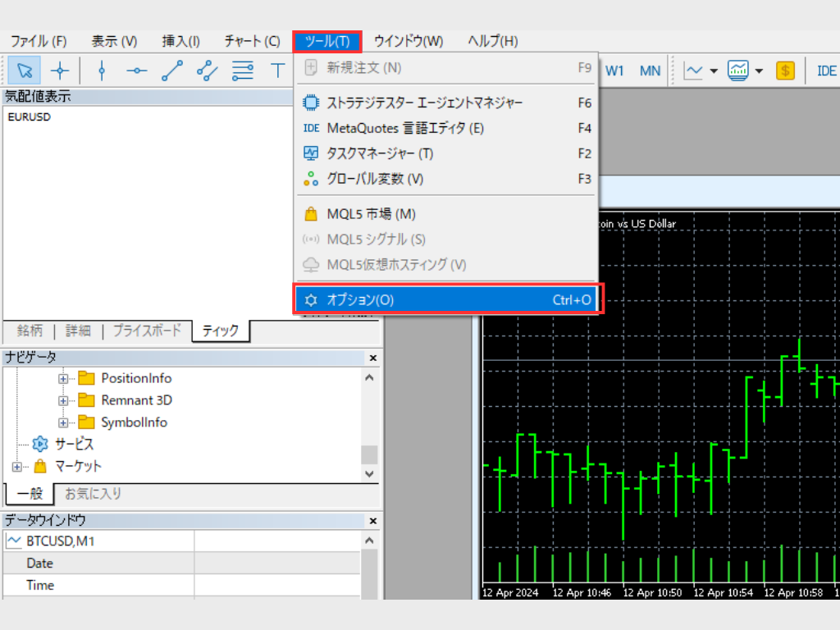This screenshot has height=630, width=840.
Task: Click the MQL5 market bag icon
Action: (311, 214)
